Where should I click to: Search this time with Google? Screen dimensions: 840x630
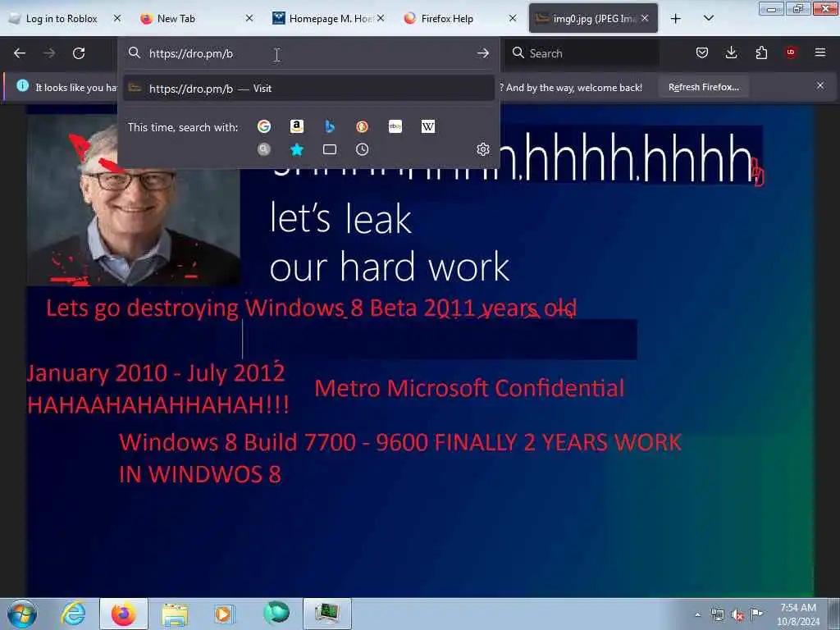pos(263,126)
